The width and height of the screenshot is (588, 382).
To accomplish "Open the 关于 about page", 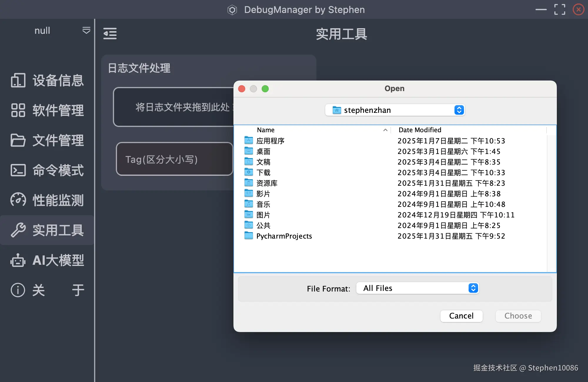I will tap(47, 290).
